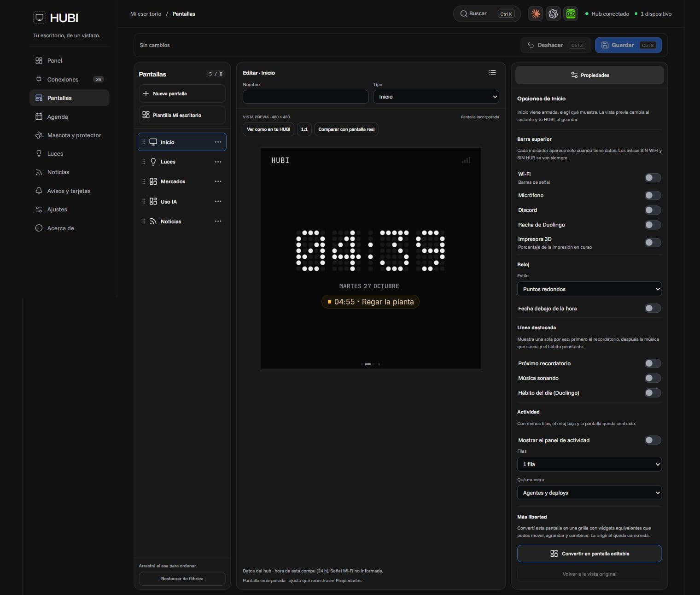The image size is (700, 595).
Task: Open options menu for Inicio screen
Action: [218, 142]
